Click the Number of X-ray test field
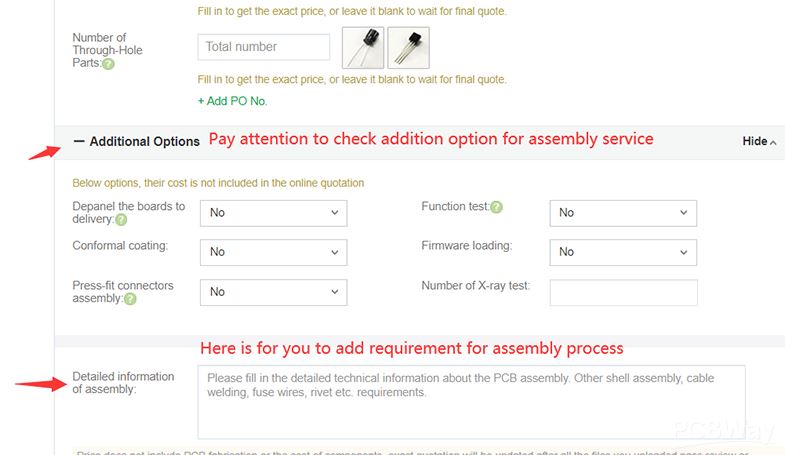Screen dimensions: 785x455 point(623,292)
